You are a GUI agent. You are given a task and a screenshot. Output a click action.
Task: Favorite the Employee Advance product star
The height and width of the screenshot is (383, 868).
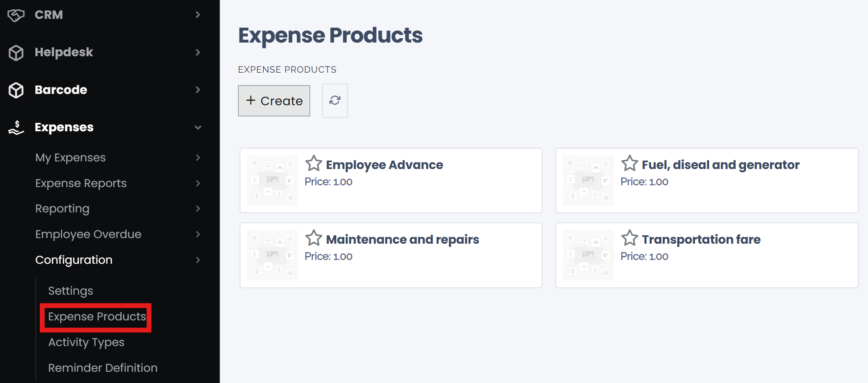[314, 163]
